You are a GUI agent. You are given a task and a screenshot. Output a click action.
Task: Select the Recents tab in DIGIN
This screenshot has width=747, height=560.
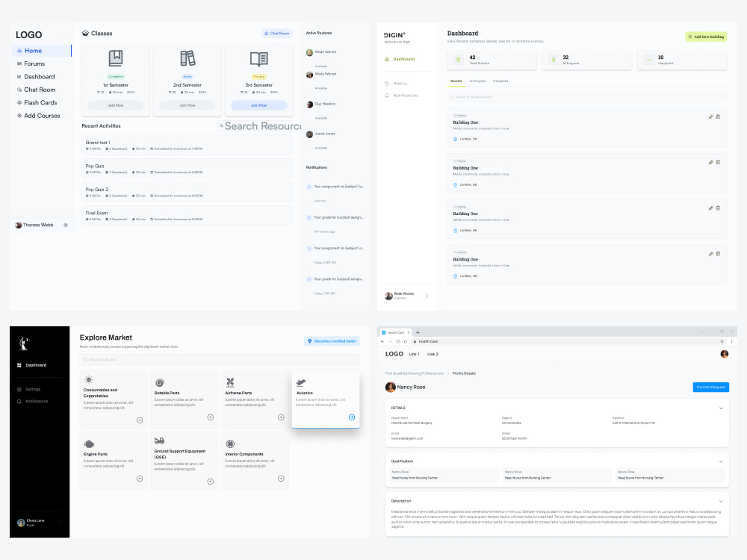coord(456,81)
